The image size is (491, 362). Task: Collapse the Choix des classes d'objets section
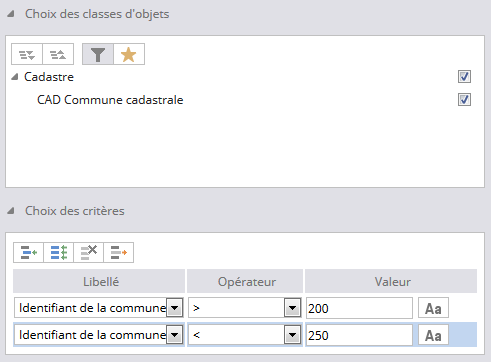pyautogui.click(x=11, y=14)
